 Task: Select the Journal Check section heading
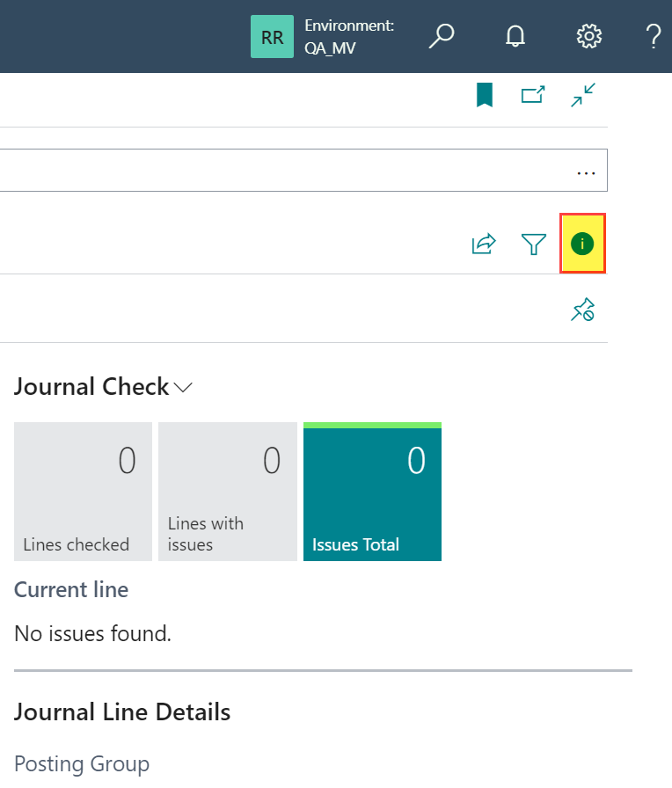click(x=91, y=386)
